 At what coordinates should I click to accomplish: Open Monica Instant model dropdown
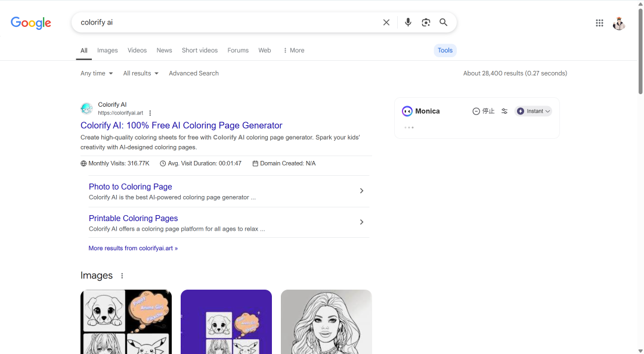533,111
